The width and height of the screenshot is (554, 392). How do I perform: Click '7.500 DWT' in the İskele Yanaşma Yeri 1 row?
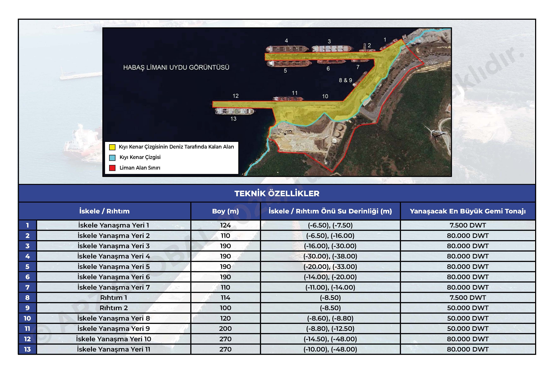tap(468, 225)
